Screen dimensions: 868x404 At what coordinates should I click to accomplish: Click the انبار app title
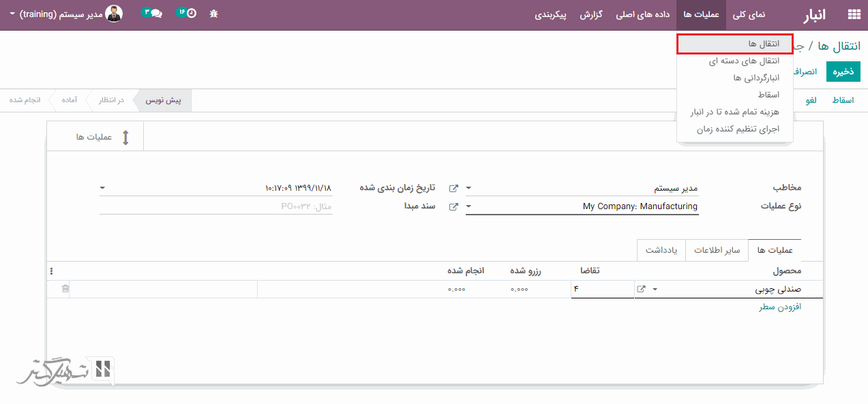pos(814,14)
